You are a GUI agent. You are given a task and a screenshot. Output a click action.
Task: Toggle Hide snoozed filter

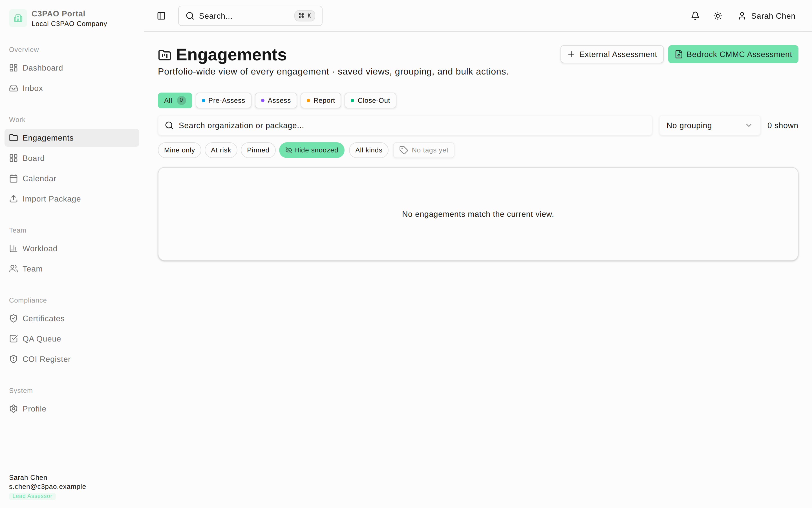[312, 150]
